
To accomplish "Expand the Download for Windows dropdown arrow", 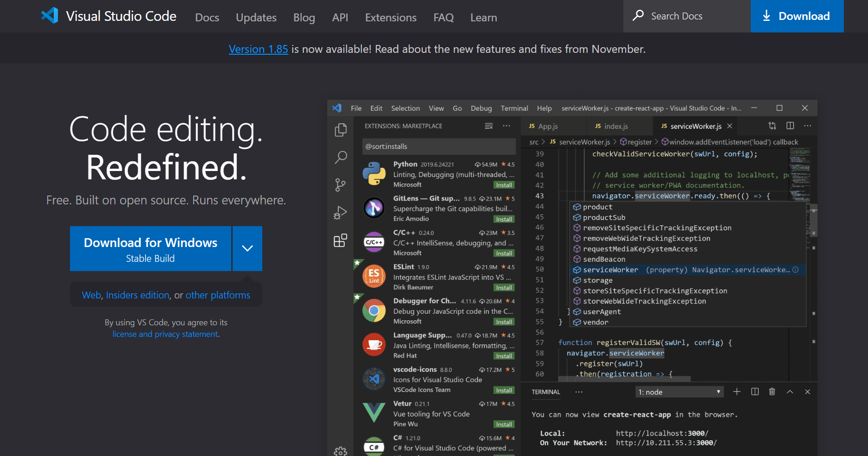I will click(x=247, y=248).
